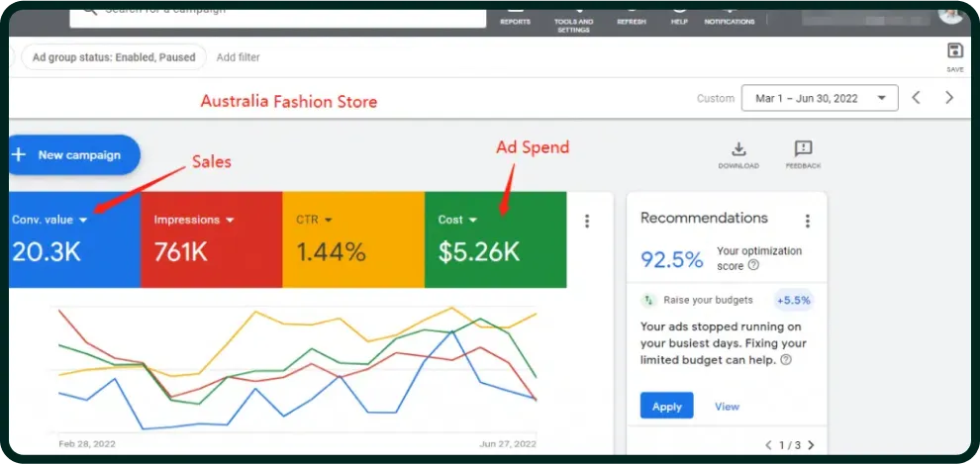Click the 1.44% CTR figure
This screenshot has width=980, height=464.
click(x=332, y=252)
